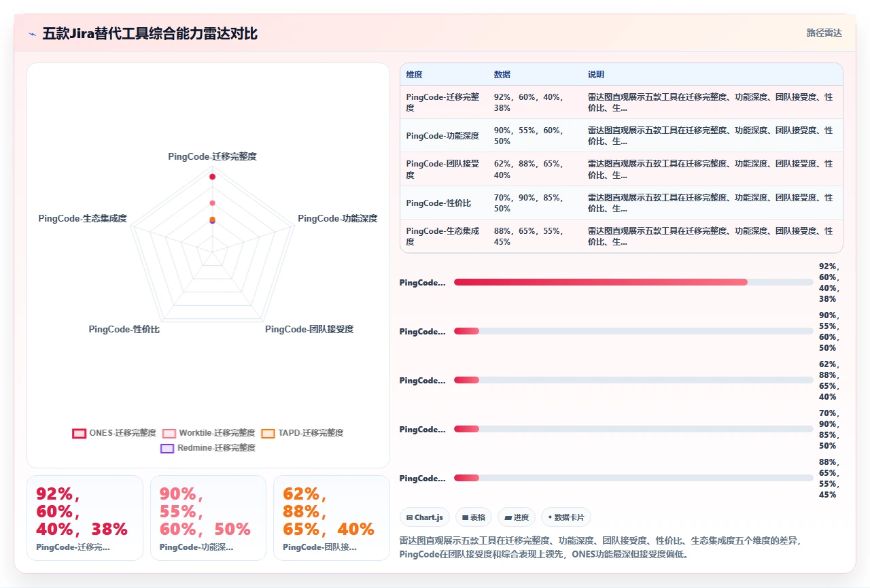This screenshot has width=870, height=588.
Task: Click the progress bar valued 92%, 60%, 40%, 38%
Action: 633,282
